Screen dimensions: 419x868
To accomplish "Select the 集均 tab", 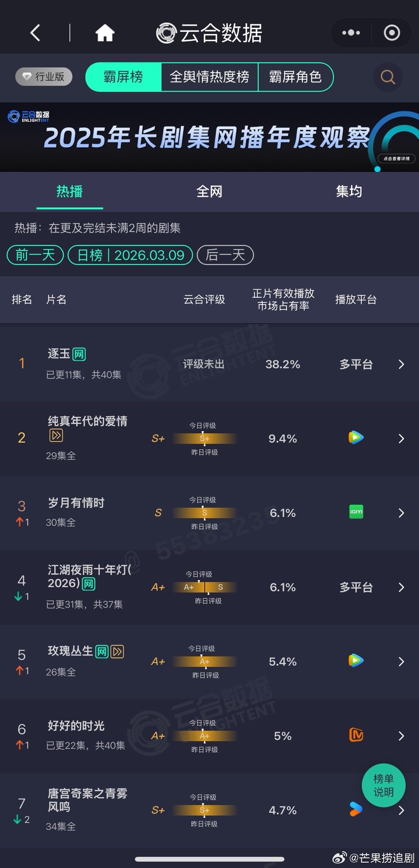I will coord(349,191).
